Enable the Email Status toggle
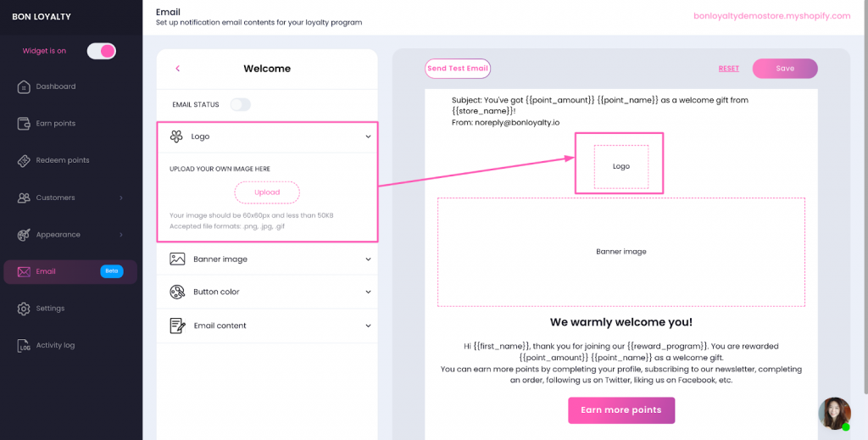The width and height of the screenshot is (868, 440). (x=241, y=104)
